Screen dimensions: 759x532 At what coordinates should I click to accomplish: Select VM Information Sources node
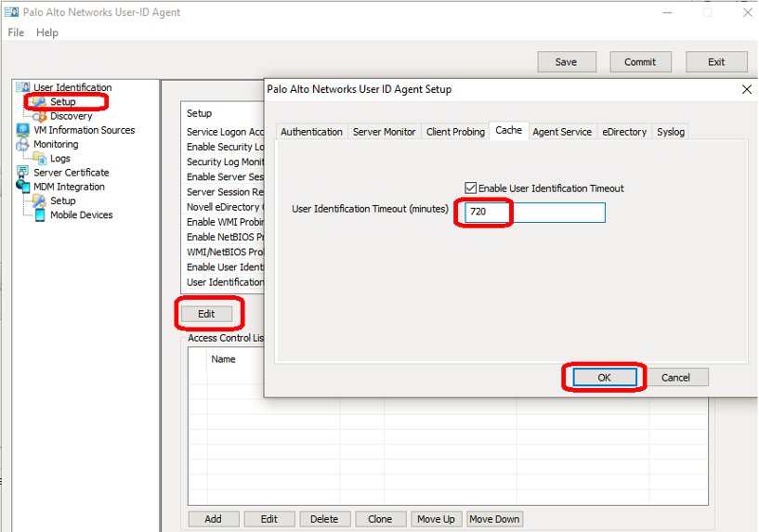point(85,130)
